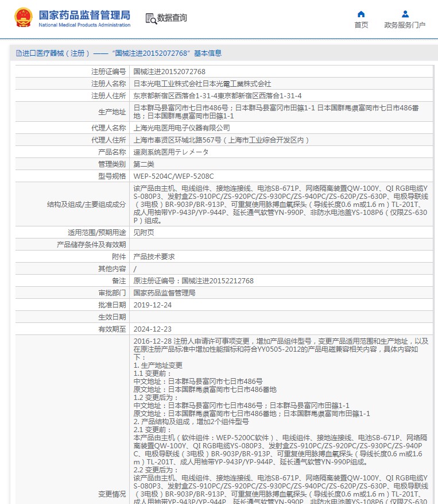Select the 产品技术要求 attachment value

[154, 257]
